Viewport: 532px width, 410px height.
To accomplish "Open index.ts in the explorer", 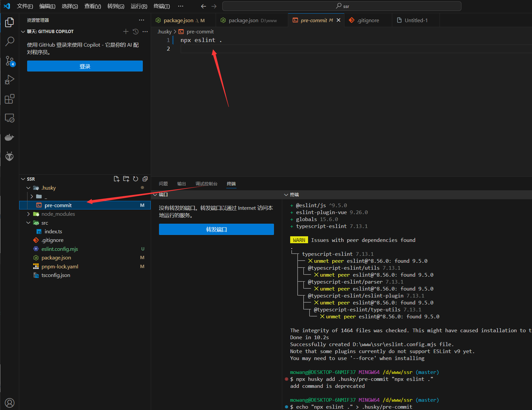I will tap(85, 231).
